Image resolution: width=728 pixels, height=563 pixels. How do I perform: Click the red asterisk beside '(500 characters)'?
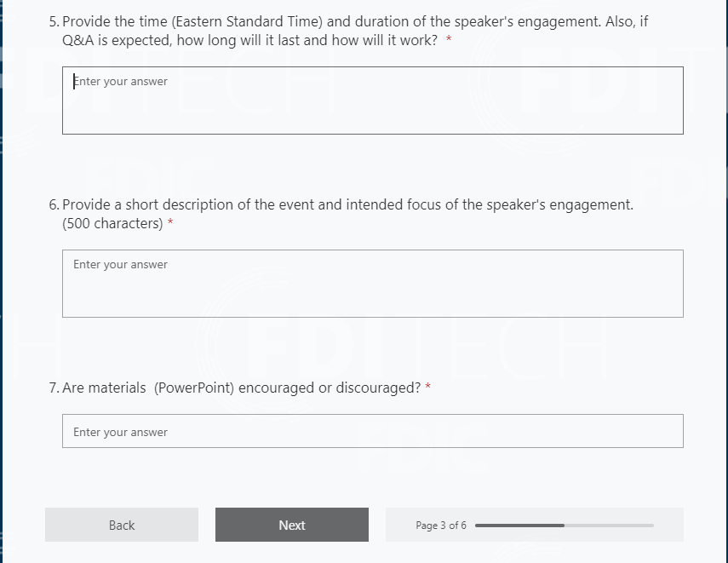(170, 224)
